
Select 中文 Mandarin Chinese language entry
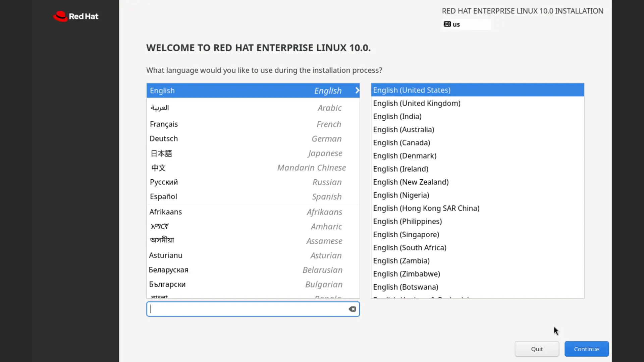coord(235,168)
